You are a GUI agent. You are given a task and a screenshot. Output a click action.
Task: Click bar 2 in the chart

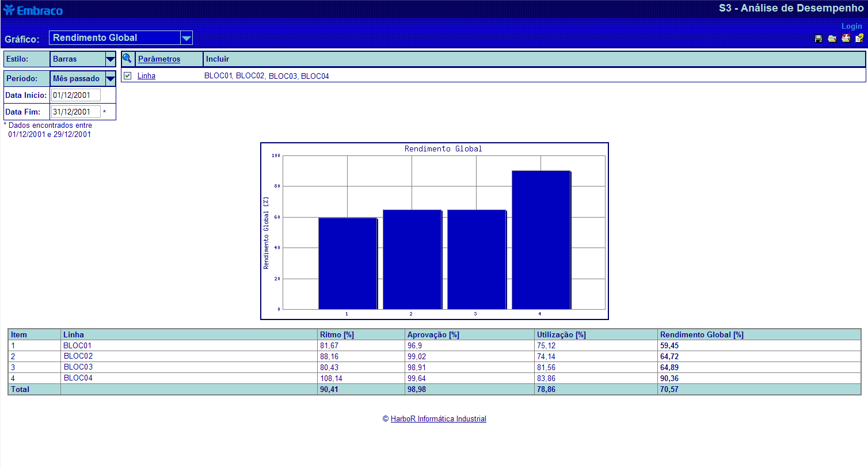(412, 260)
